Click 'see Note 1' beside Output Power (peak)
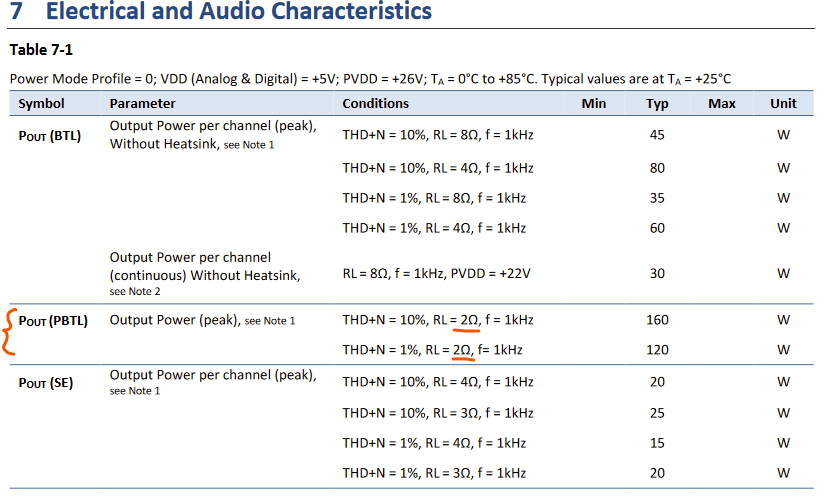This screenshot has width=839, height=496. (270, 321)
